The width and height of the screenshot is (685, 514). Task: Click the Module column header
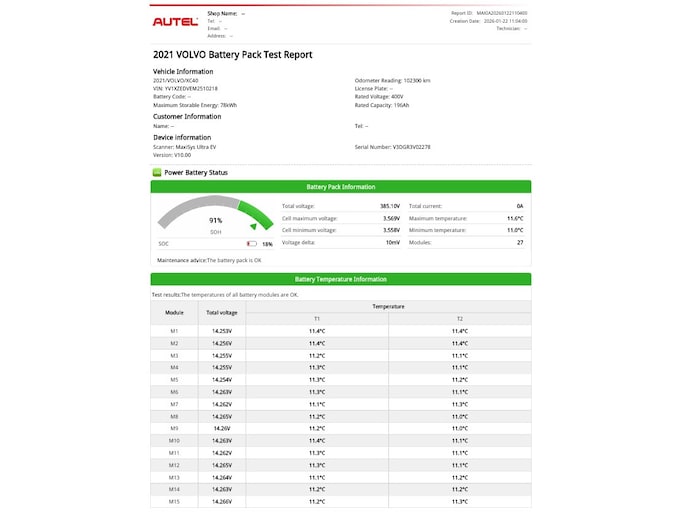(174, 313)
